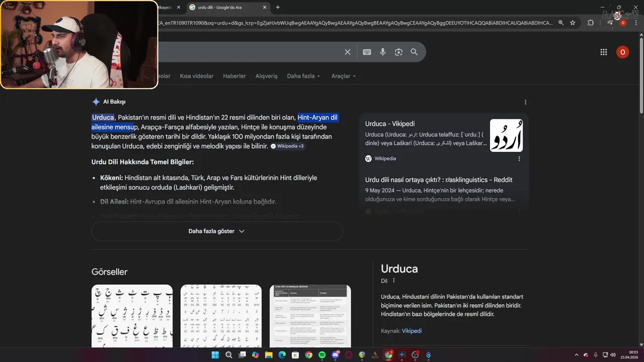Open the Google account avatar on the page

click(622, 52)
